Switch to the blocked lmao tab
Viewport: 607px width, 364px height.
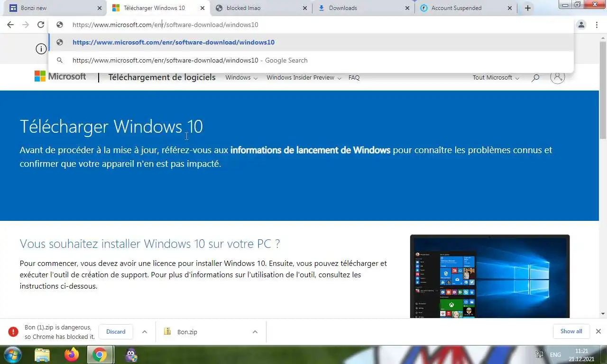[261, 8]
